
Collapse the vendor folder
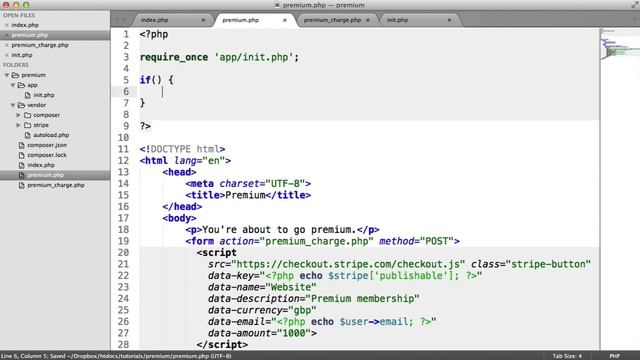13,105
